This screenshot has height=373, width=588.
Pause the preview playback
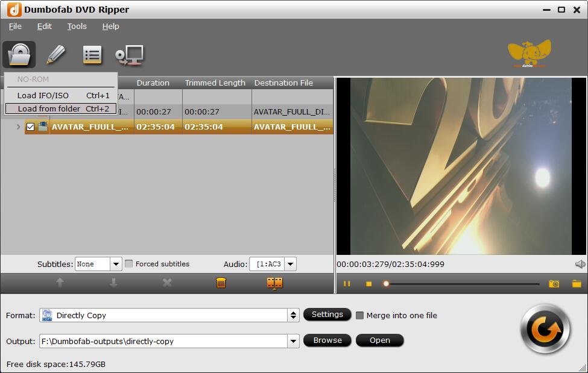pos(347,284)
